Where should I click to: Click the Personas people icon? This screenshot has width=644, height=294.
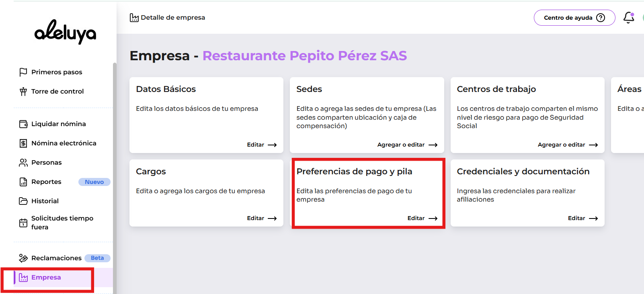(x=23, y=163)
